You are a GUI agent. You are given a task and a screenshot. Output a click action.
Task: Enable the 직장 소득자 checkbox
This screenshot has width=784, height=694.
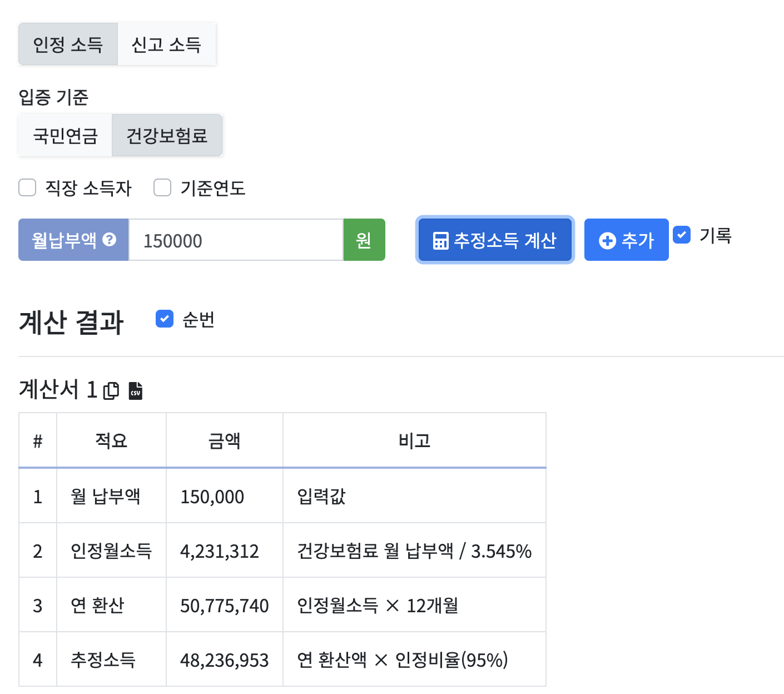pyautogui.click(x=27, y=188)
